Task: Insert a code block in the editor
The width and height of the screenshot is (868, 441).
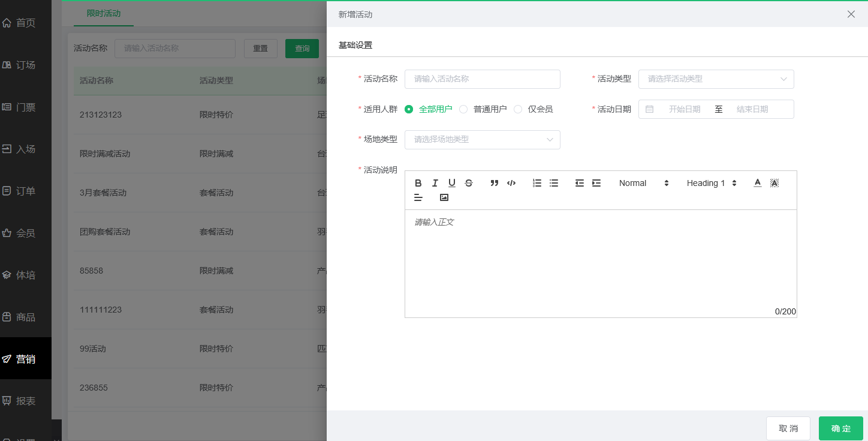Action: point(511,183)
